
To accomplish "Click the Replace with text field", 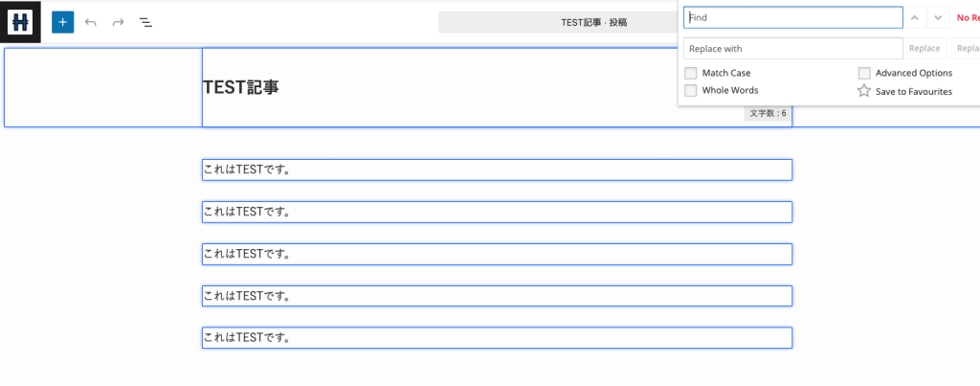I will pos(792,48).
